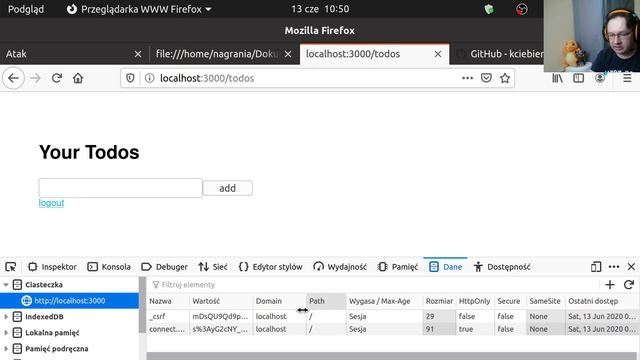
Task: Focus the Filtruj elementy filter field
Action: tap(376, 284)
